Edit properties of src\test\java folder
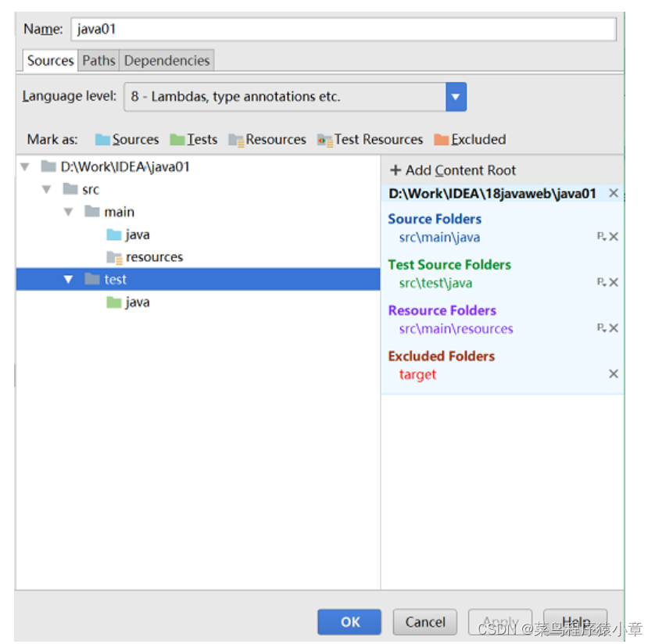 click(x=601, y=282)
